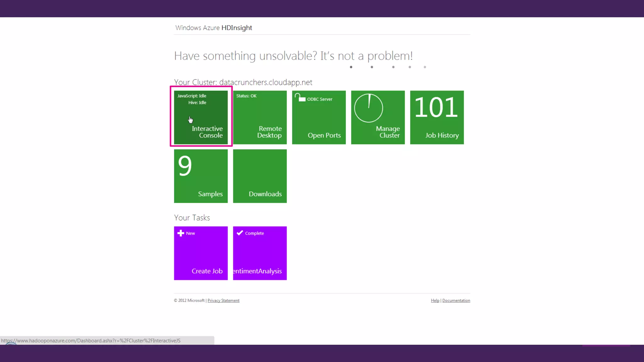Viewport: 644px width, 362px height.
Task: Click the checkmark on completed SentimentAnalysis task
Action: [x=240, y=233]
